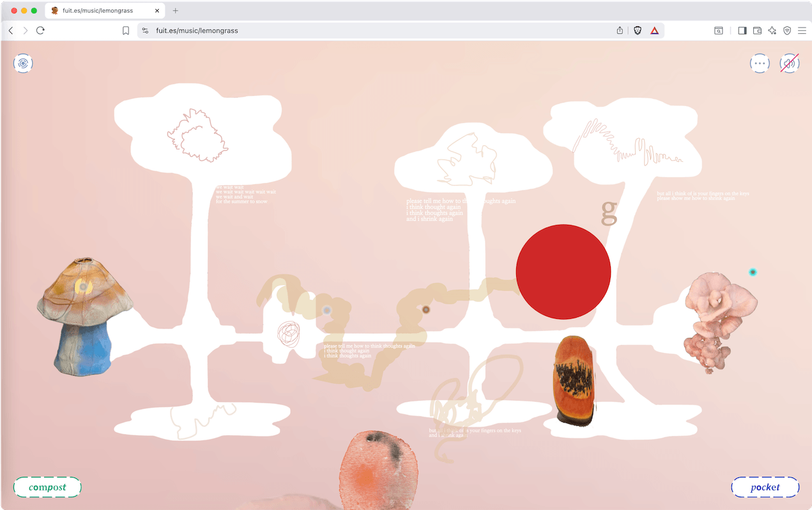Open the Brave Shields lion icon
Image resolution: width=812 pixels, height=510 pixels.
(638, 30)
